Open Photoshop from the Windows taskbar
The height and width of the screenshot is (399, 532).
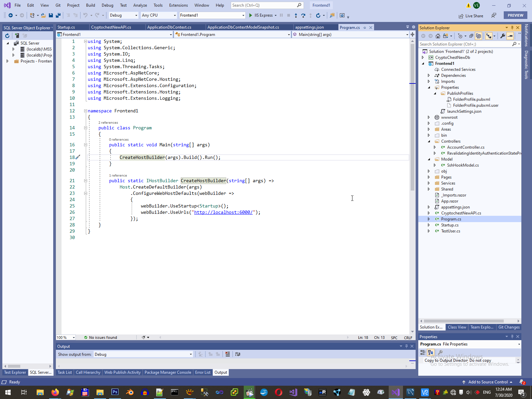[115, 392]
